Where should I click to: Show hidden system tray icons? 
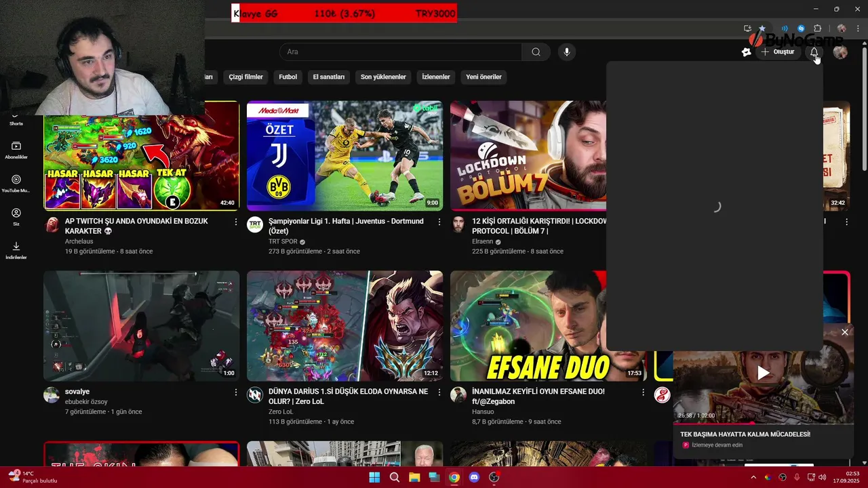753,477
